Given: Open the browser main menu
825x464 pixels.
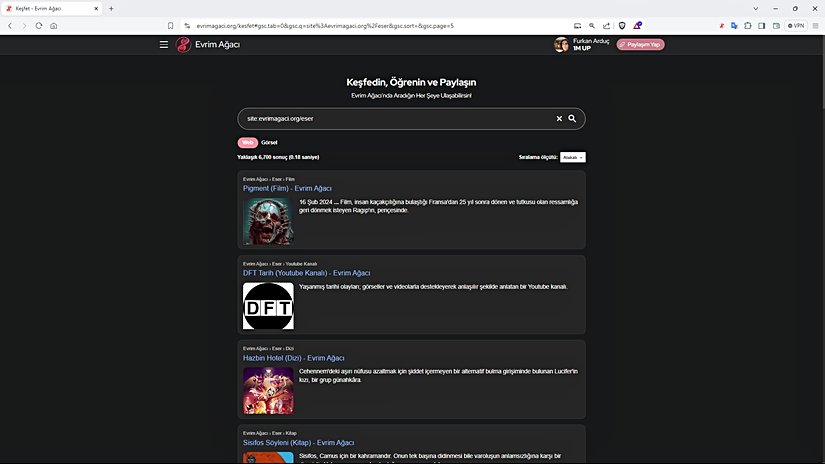Looking at the screenshot, I should 815,25.
